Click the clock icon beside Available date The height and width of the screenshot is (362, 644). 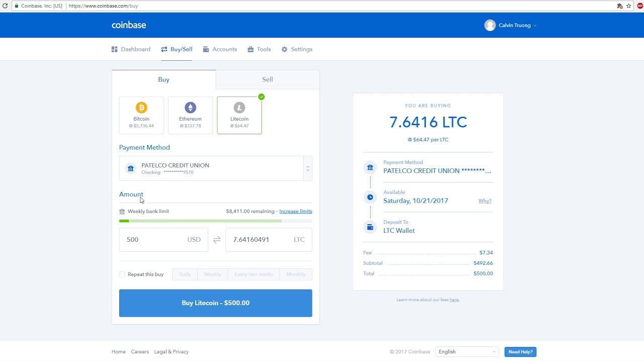click(x=370, y=197)
